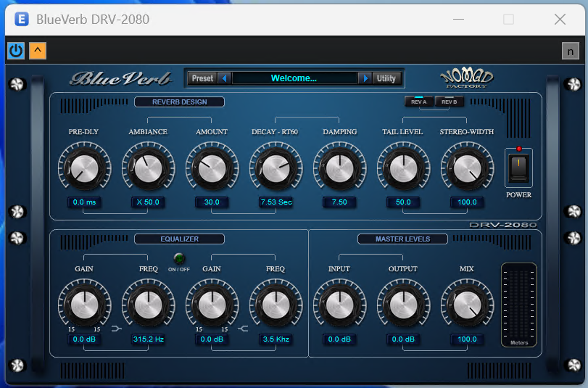Screen dimensions: 588x388
Task: Click the gray 'n' icon at top right
Action: [x=571, y=51]
